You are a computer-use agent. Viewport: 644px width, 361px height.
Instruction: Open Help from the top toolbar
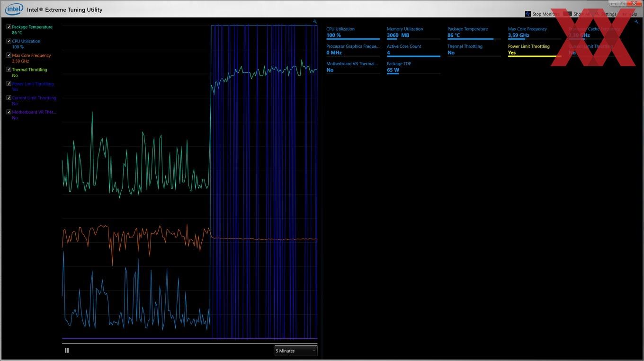point(630,14)
